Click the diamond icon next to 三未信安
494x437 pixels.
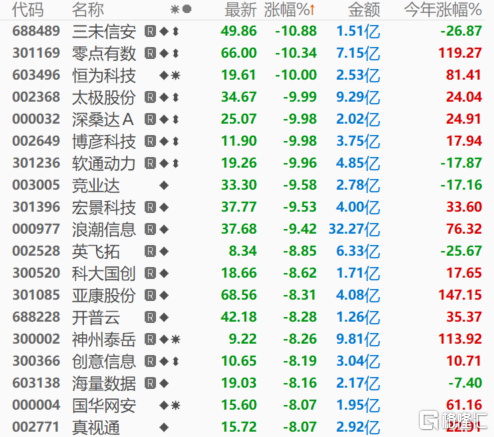[164, 31]
